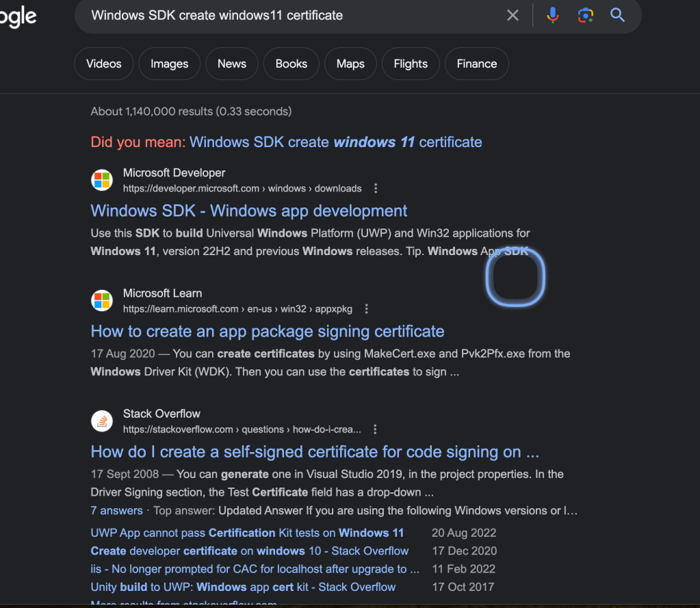Open 'iis - No longer prompted for CAC' link
700x608 pixels.
(255, 569)
